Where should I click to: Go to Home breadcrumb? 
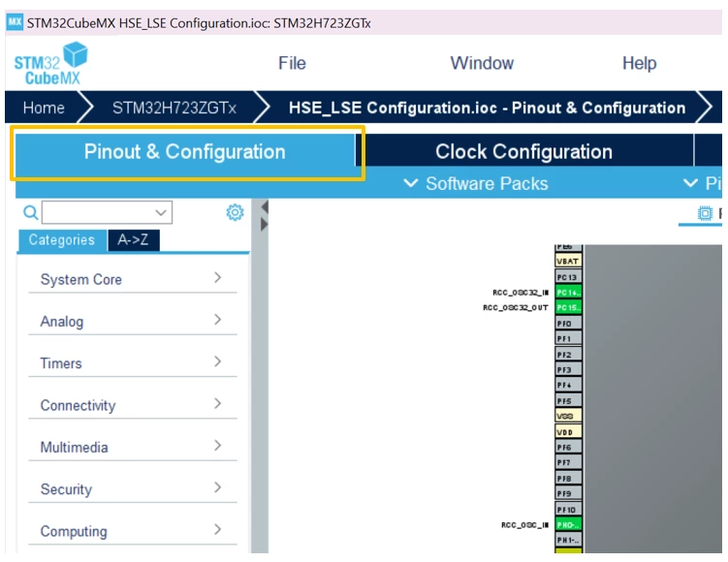(44, 108)
